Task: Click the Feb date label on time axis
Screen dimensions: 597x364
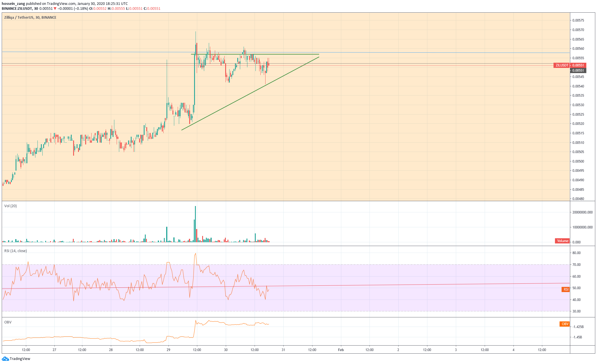Action: 341,350
